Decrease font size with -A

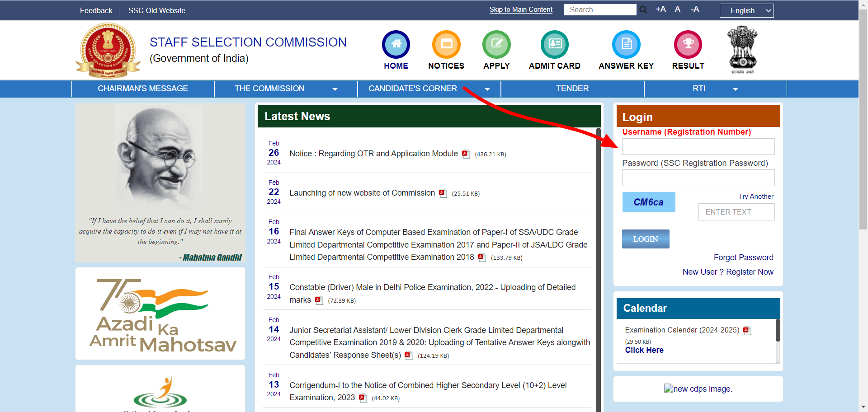(695, 9)
